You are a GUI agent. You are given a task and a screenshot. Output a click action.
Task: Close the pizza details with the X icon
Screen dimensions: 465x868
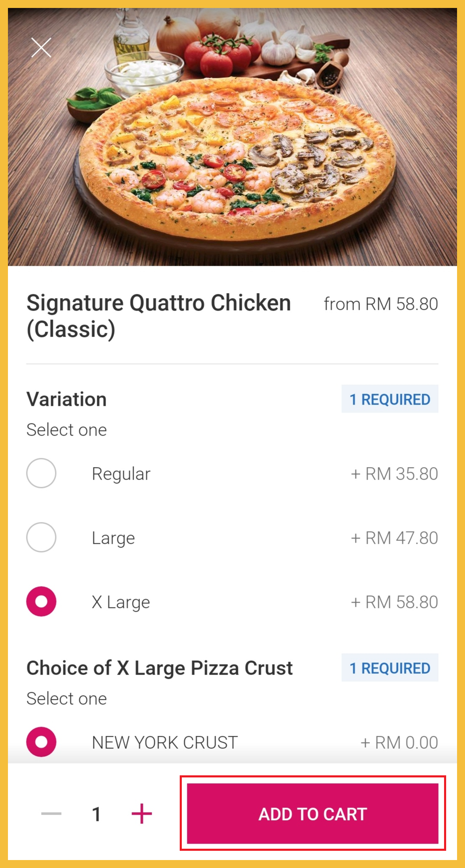(41, 47)
